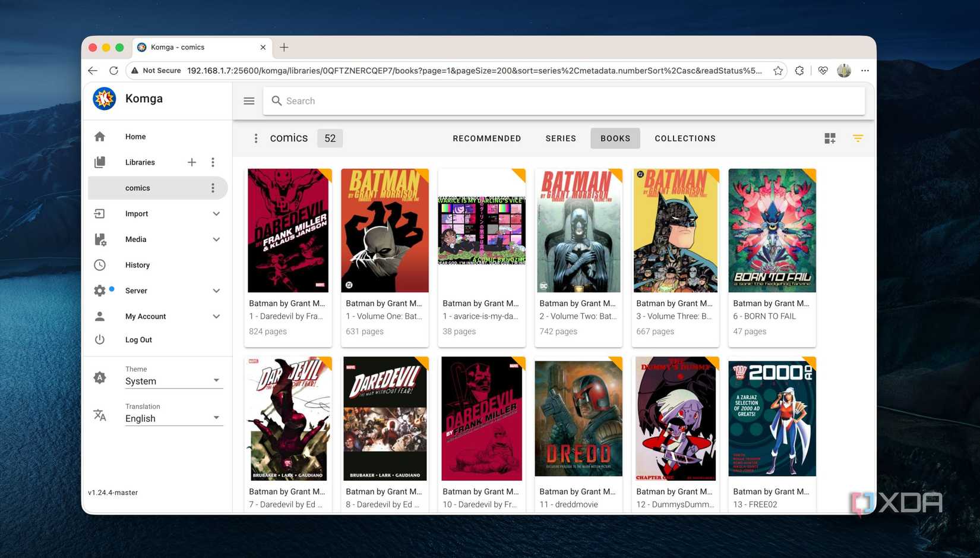This screenshot has height=558, width=980.
Task: Select the Books tab
Action: 615,138
